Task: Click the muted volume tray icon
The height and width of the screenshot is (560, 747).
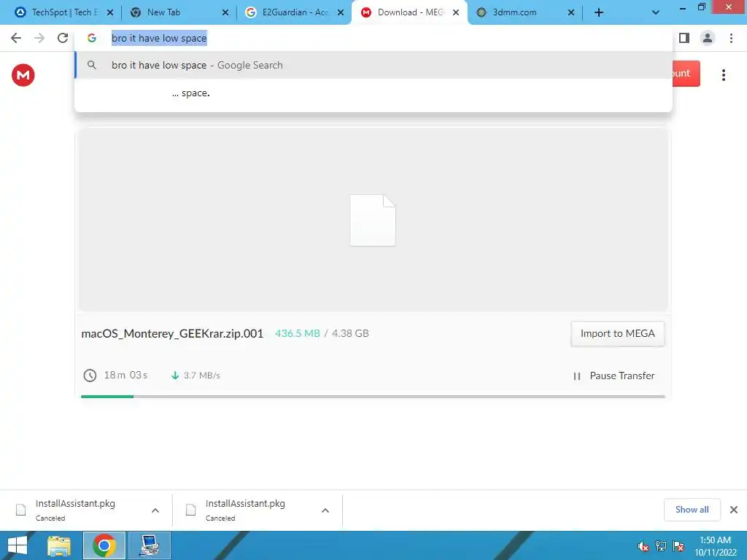Action: click(643, 546)
